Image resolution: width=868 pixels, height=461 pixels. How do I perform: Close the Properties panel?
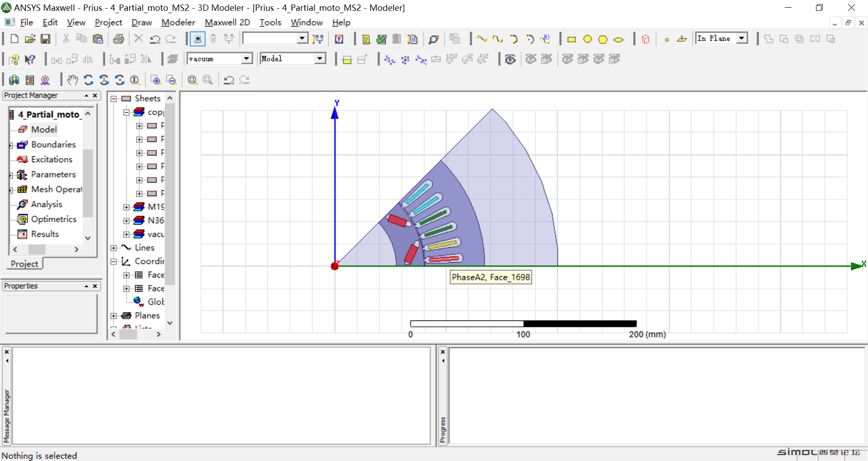pyautogui.click(x=95, y=286)
